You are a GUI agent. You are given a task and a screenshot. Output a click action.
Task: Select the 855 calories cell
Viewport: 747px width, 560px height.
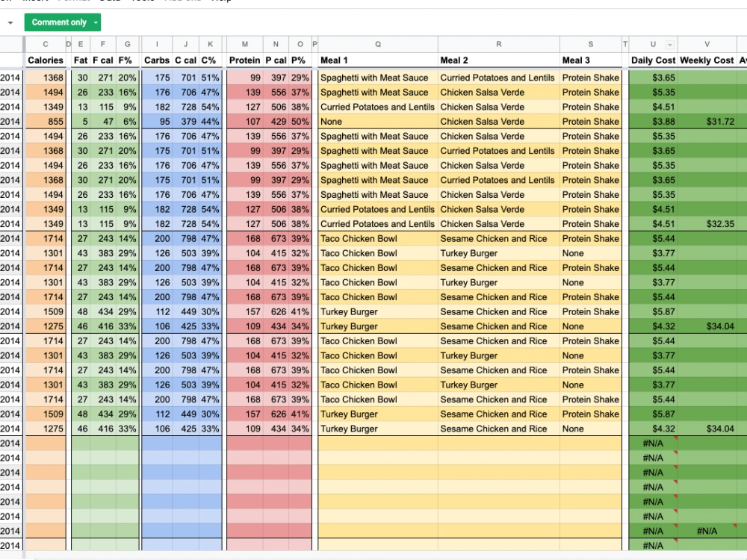46,122
